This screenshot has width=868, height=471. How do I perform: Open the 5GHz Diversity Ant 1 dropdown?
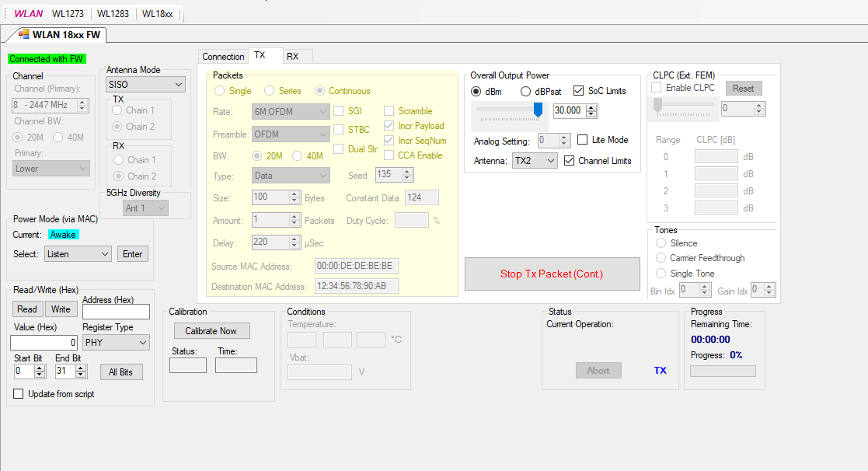point(145,208)
